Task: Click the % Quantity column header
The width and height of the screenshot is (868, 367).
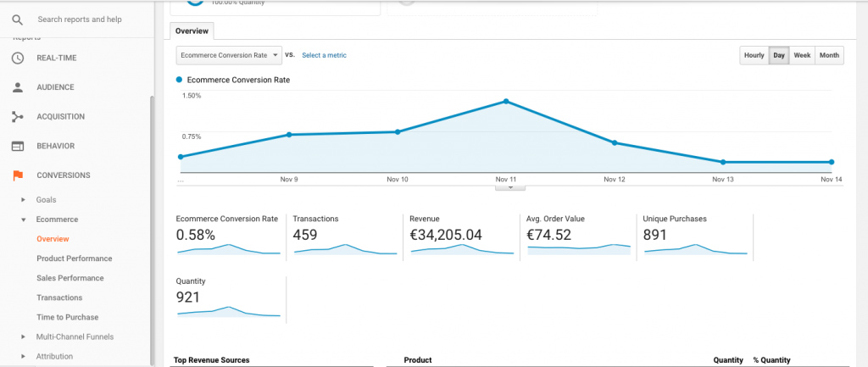Action: (x=771, y=360)
